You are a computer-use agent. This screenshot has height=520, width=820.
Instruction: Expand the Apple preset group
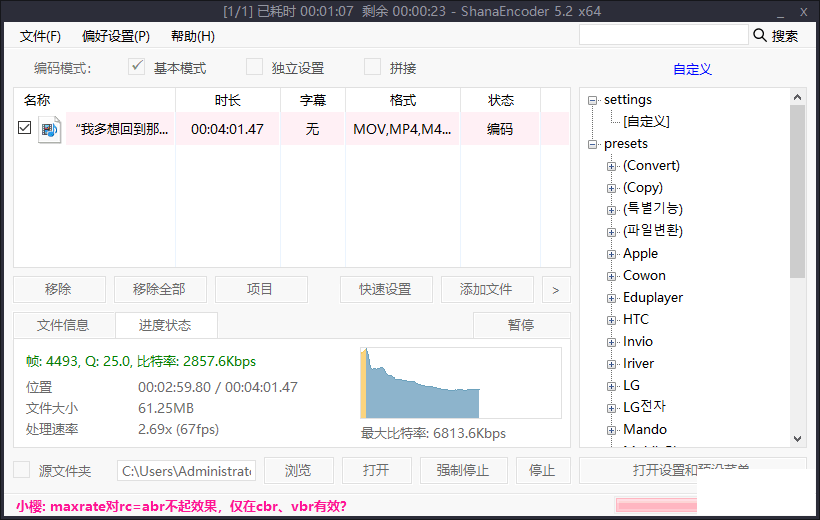tap(611, 254)
